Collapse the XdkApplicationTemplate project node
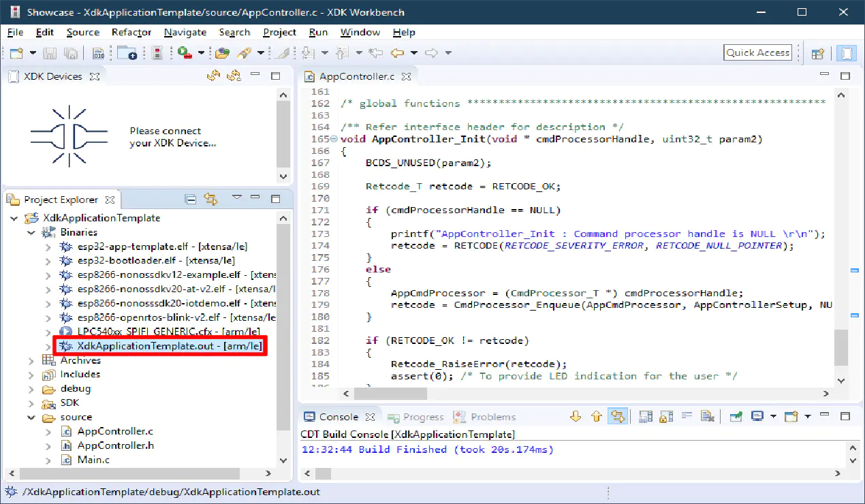This screenshot has height=504, width=865. point(14,218)
